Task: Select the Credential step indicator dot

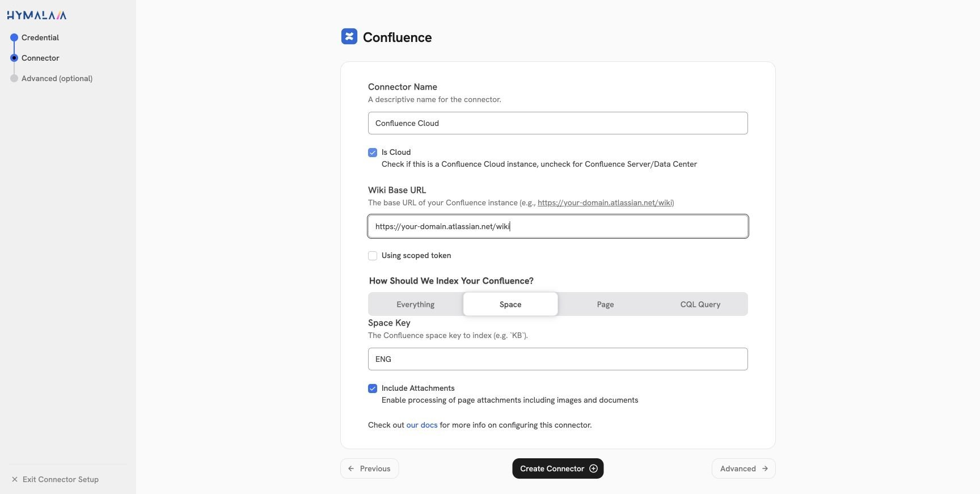Action: pos(14,37)
